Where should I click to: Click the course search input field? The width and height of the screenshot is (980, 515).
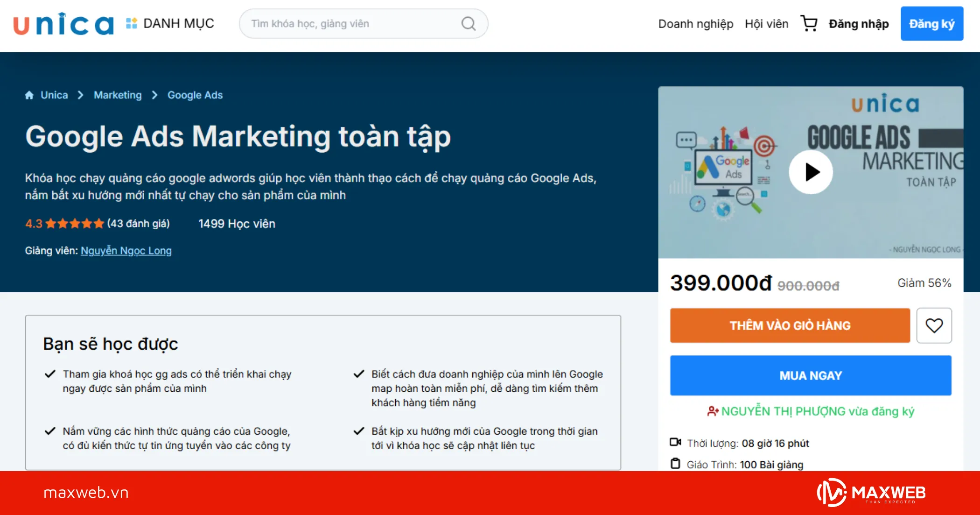(x=355, y=23)
